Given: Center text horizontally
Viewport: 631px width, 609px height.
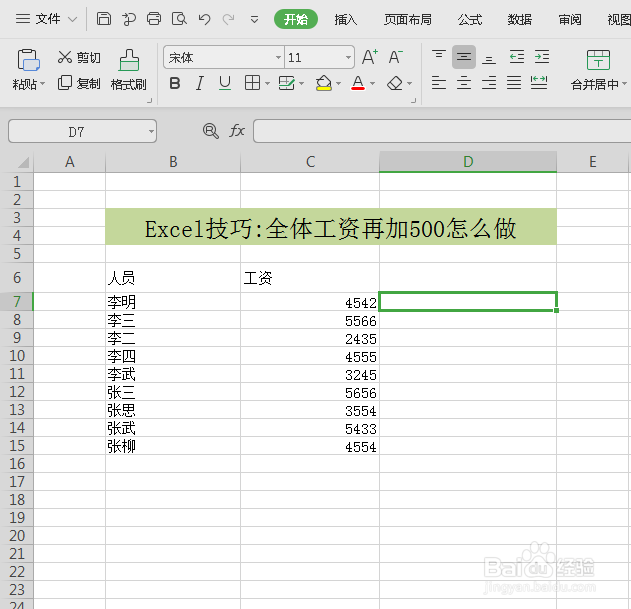Looking at the screenshot, I should point(464,83).
